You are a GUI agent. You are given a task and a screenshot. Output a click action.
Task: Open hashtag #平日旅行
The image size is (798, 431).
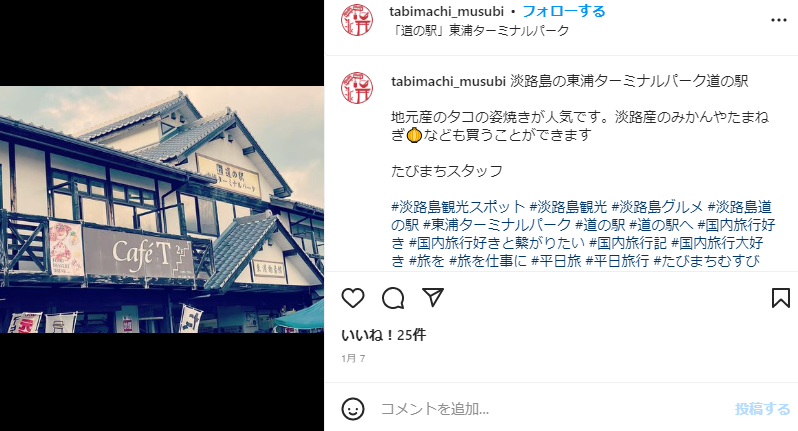(x=617, y=261)
